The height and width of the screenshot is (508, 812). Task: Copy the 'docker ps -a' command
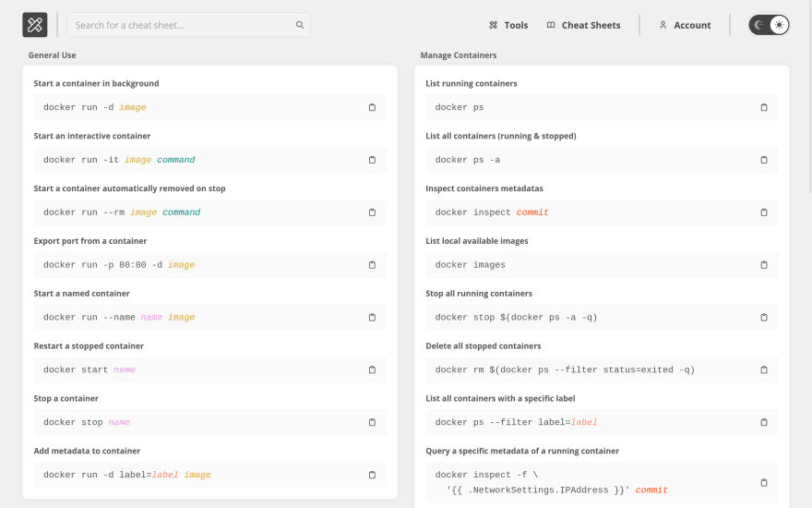(x=764, y=160)
